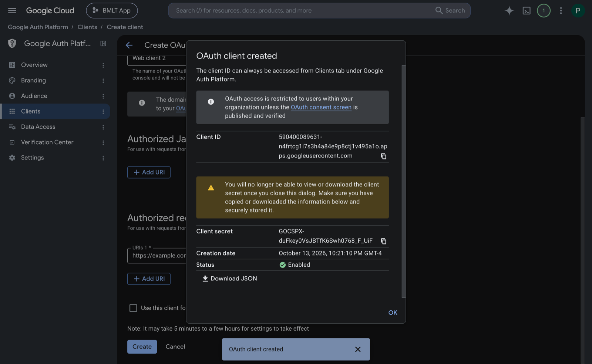The height and width of the screenshot is (364, 592).
Task: Copy the Client ID to clipboard
Action: pos(384,156)
